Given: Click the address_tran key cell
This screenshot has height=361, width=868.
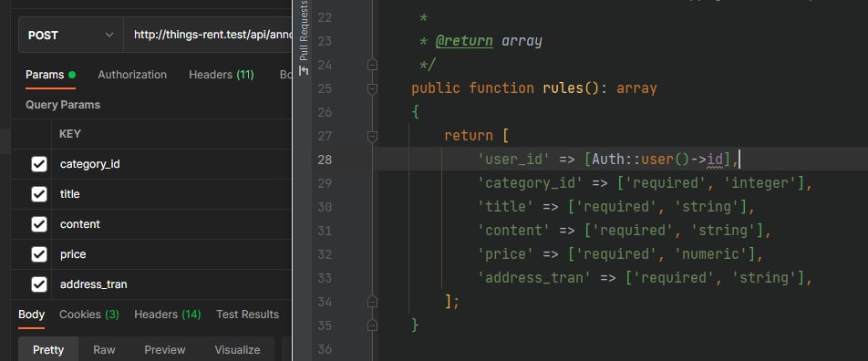Looking at the screenshot, I should click(171, 284).
